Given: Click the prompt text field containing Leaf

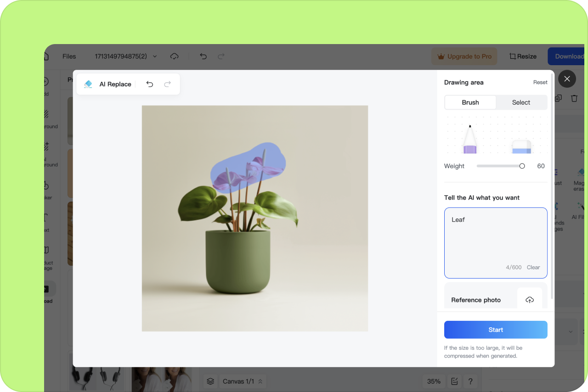Looking at the screenshot, I should (496, 243).
